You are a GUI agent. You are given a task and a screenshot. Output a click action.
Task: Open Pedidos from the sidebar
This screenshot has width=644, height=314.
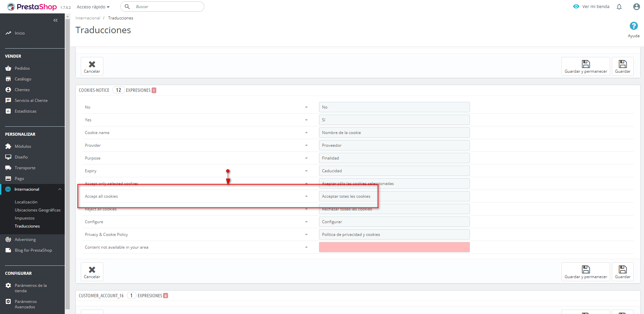[x=22, y=68]
